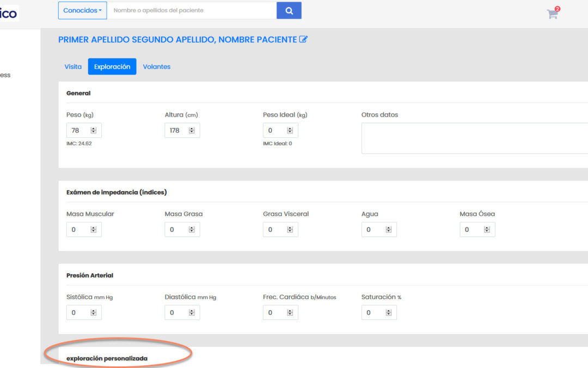This screenshot has width=588, height=368.
Task: Use the Peso (kg) stepper arrows
Action: tap(94, 130)
